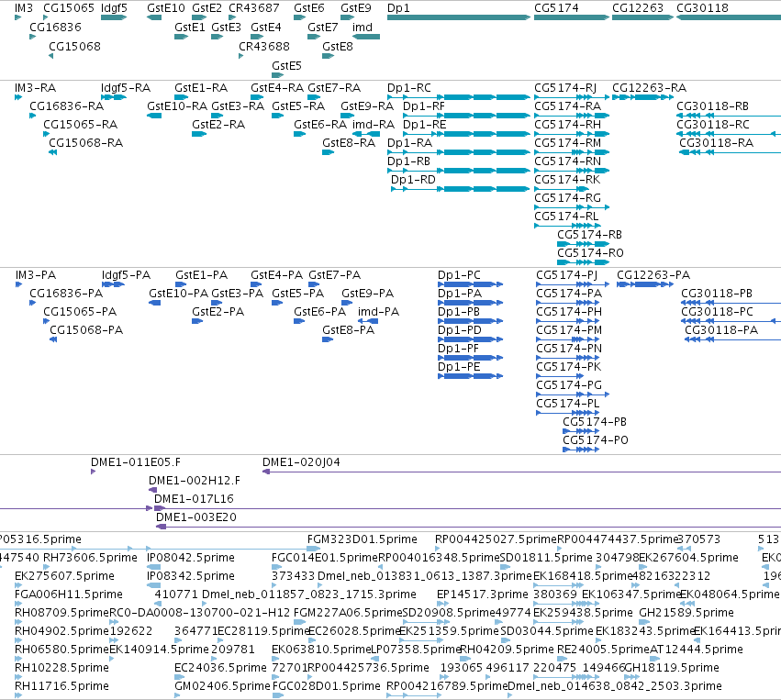The width and height of the screenshot is (781, 700).
Task: Select the FGM323D01.5prime EST label
Action: [x=363, y=539]
